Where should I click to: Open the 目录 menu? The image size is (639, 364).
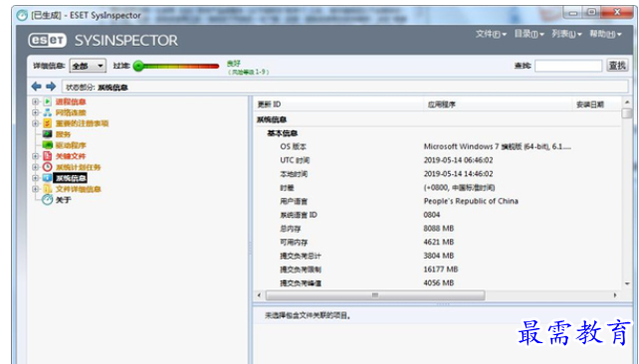pyautogui.click(x=529, y=34)
